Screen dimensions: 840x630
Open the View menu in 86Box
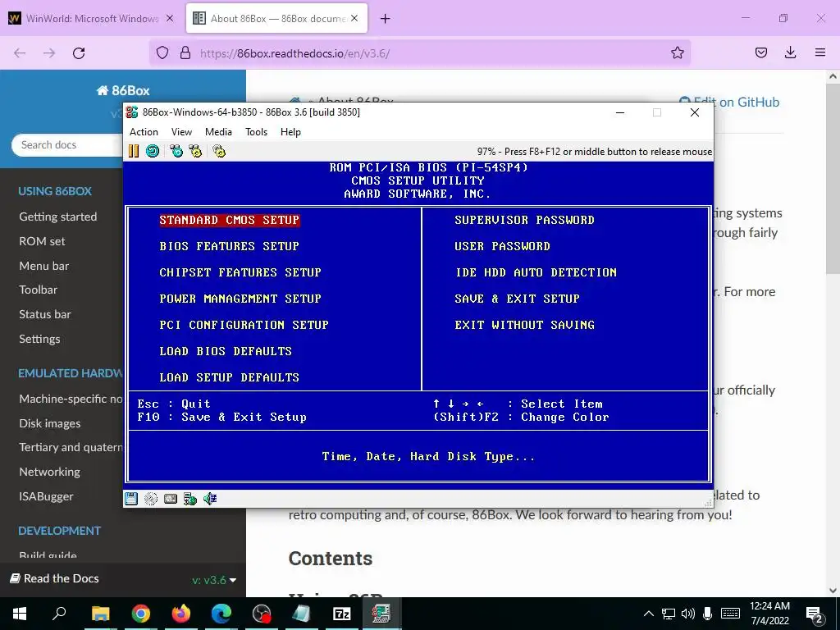(181, 132)
